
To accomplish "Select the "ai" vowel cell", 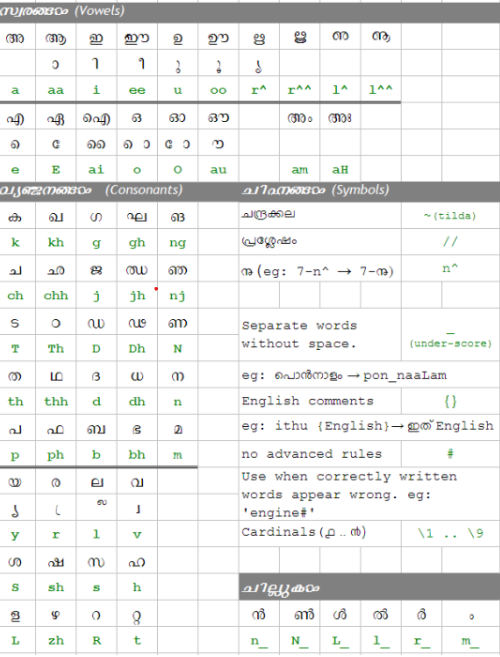I will (x=96, y=170).
